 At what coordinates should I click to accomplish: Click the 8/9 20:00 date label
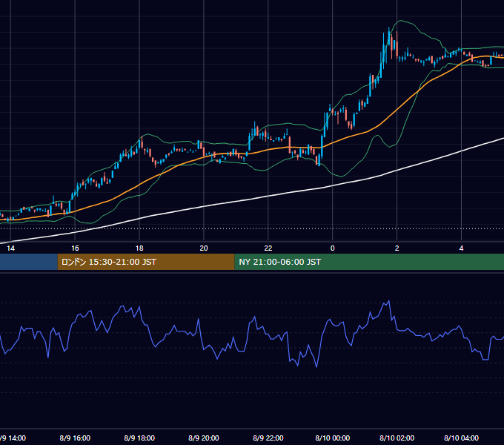(x=204, y=438)
